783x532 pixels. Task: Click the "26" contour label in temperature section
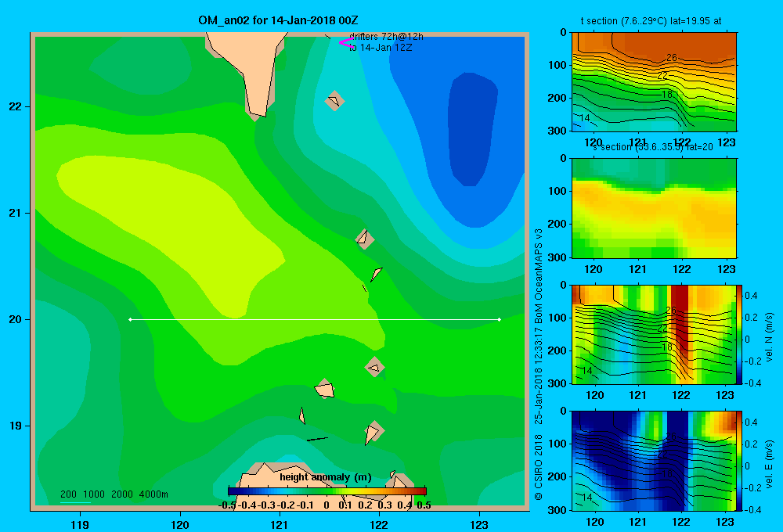pyautogui.click(x=672, y=58)
